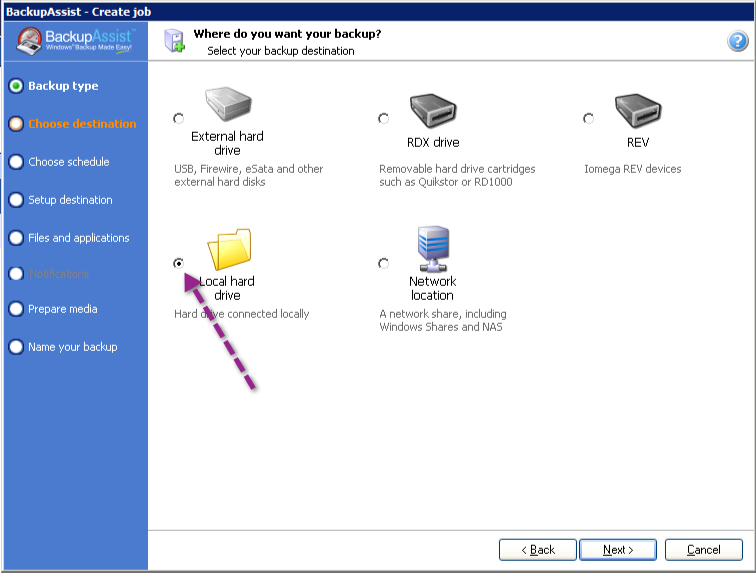Click the RDX drive cartridge icon

[x=433, y=111]
